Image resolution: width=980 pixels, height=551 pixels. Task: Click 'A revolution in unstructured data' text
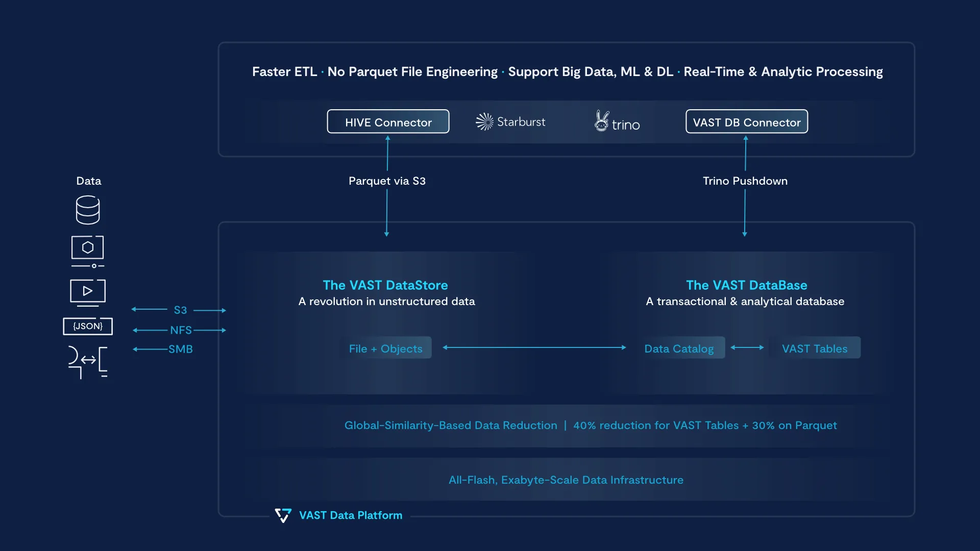386,302
